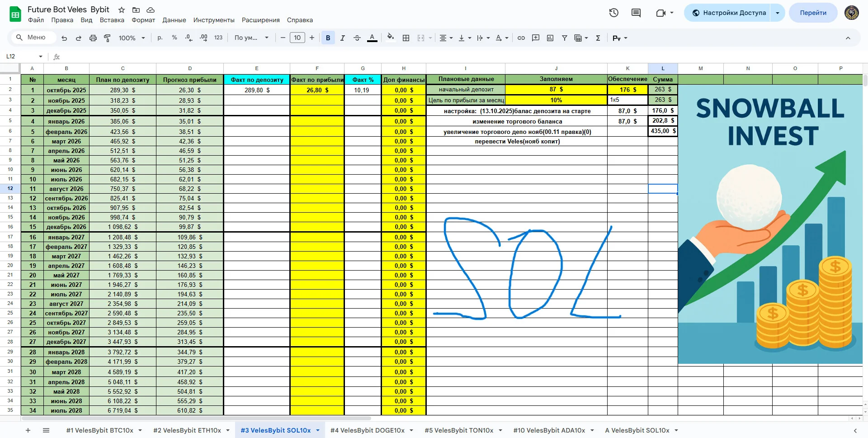Open text rotation dropdown
This screenshot has width=868, height=438.
pos(502,38)
